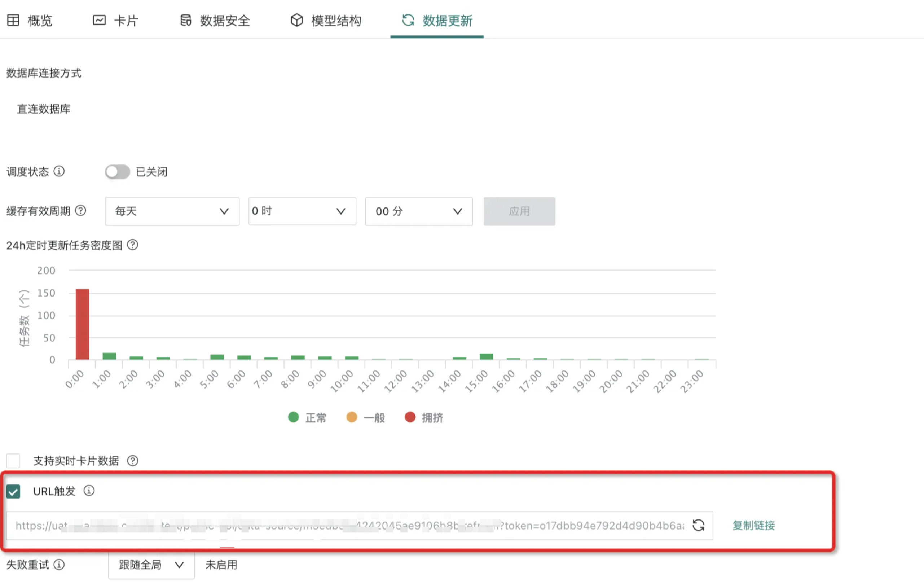This screenshot has height=588, width=924.
Task: Click help icon next to 支持实时卡片数据
Action: coord(133,461)
